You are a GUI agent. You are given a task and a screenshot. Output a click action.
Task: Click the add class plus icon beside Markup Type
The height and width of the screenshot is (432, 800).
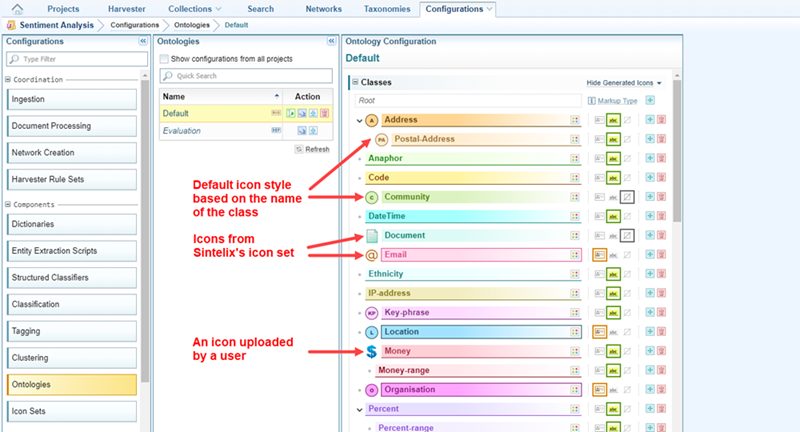[x=650, y=100]
